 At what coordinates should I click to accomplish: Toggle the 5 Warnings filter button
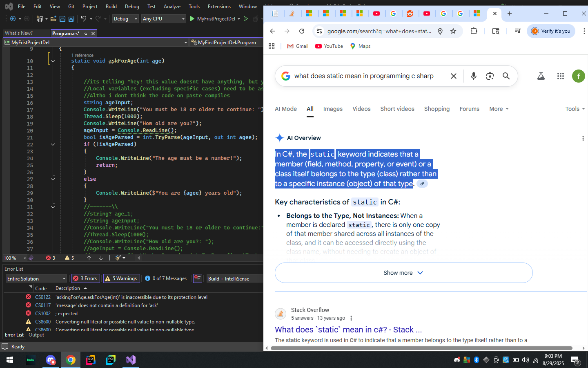[x=122, y=278]
